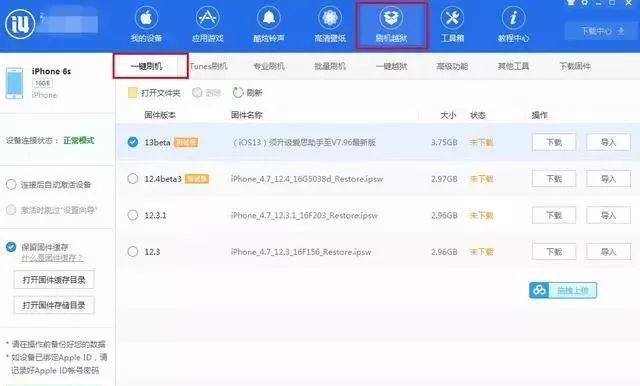Switch to iTunes刷机 tab
This screenshot has height=386, width=640.
pos(208,66)
